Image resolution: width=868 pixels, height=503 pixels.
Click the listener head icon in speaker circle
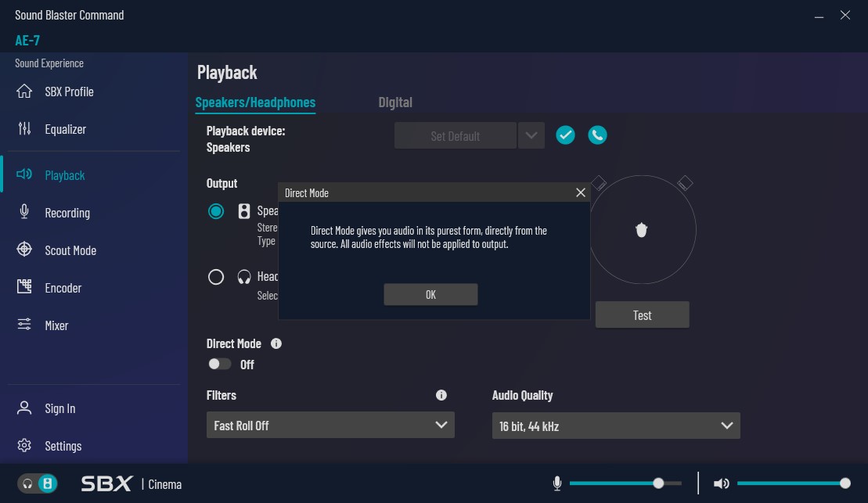[x=641, y=230]
